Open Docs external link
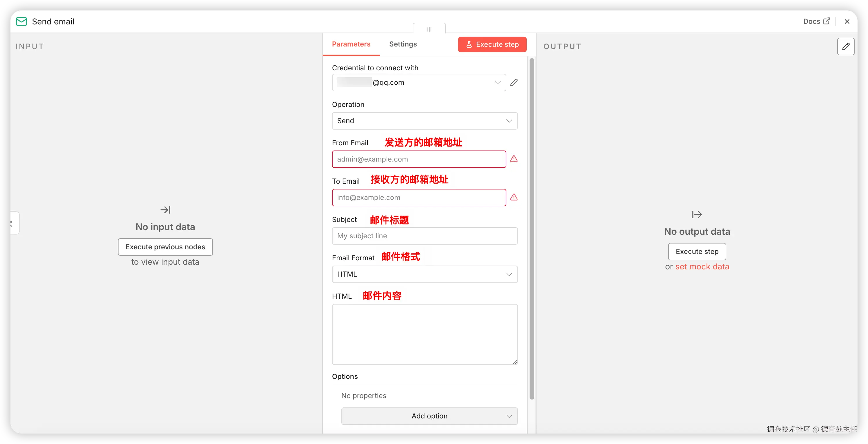This screenshot has height=444, width=868. (x=816, y=21)
